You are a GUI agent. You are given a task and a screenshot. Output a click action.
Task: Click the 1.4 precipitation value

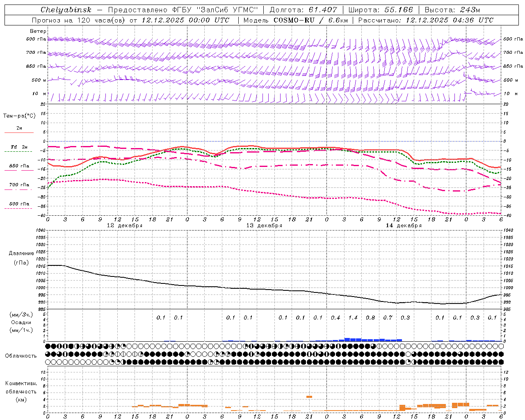coord(353,317)
